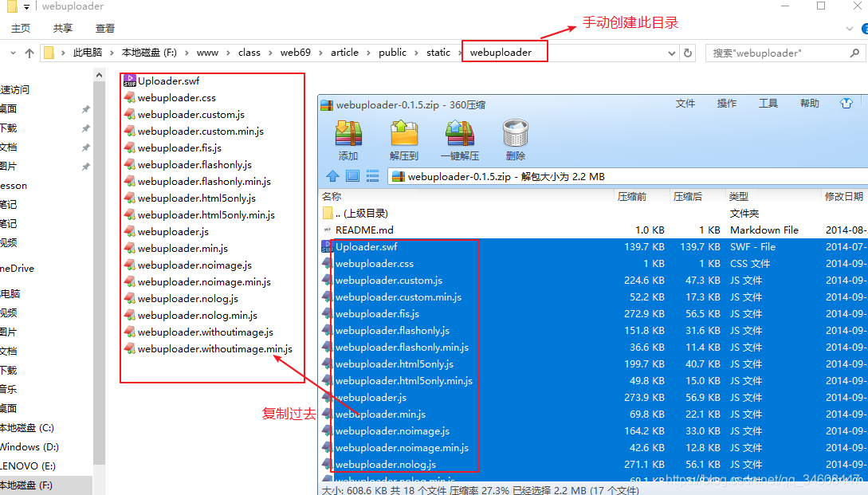868x495 pixels.
Task: Click static in the address breadcrumb
Action: point(438,53)
